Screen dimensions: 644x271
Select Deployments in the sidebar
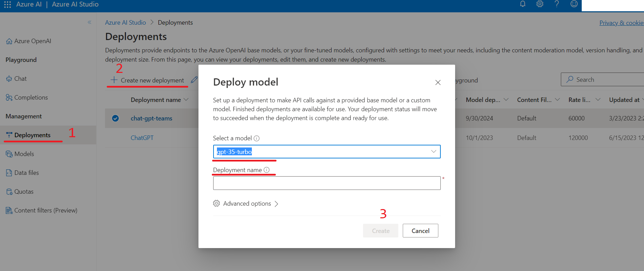click(48, 135)
